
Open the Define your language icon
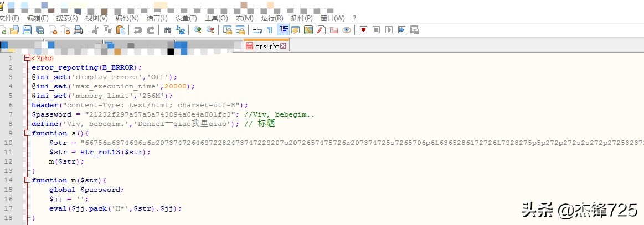pyautogui.click(x=295, y=29)
